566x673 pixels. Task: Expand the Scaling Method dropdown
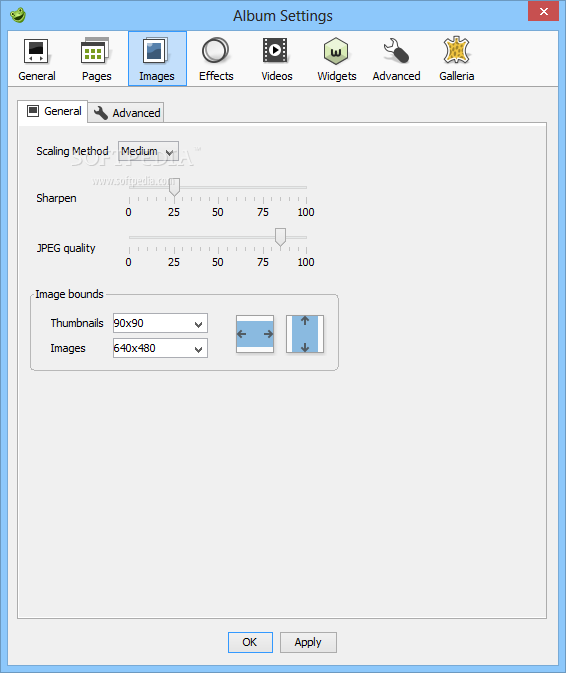tap(148, 151)
